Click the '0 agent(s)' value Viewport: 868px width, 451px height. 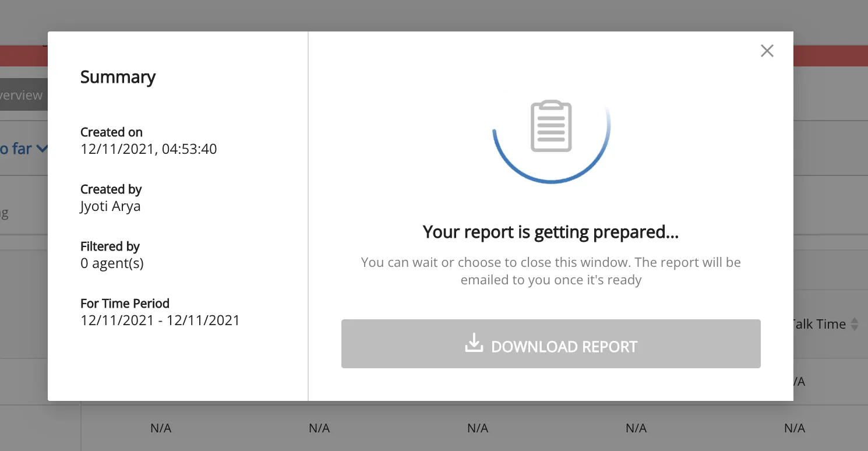tap(112, 263)
